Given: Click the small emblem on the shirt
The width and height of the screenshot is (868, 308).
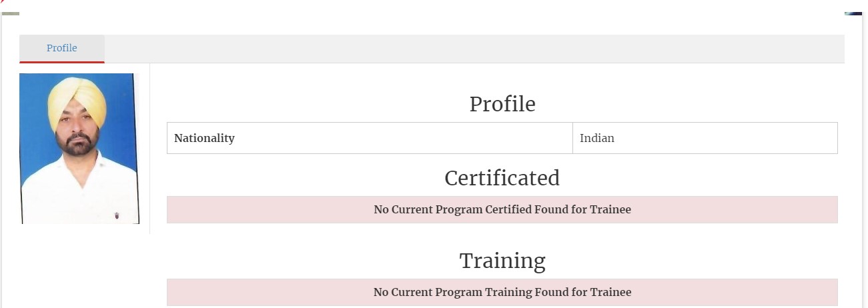Looking at the screenshot, I should click(x=118, y=215).
